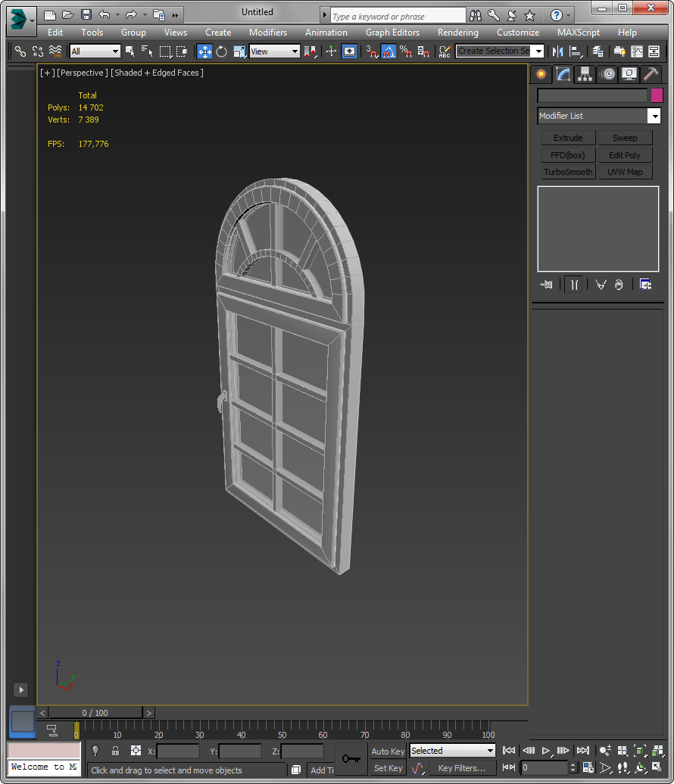Activate the Select and Rotate tool
The image size is (674, 784).
pyautogui.click(x=221, y=51)
